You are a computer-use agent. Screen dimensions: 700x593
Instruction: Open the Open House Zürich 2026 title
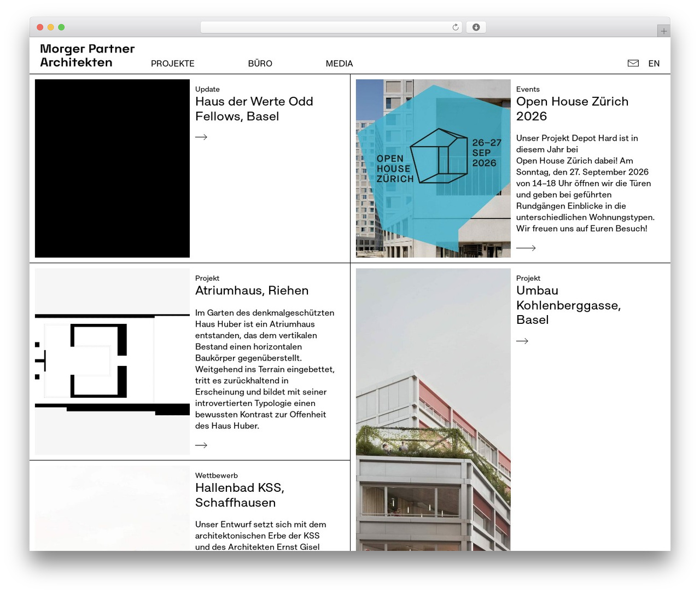click(x=572, y=109)
